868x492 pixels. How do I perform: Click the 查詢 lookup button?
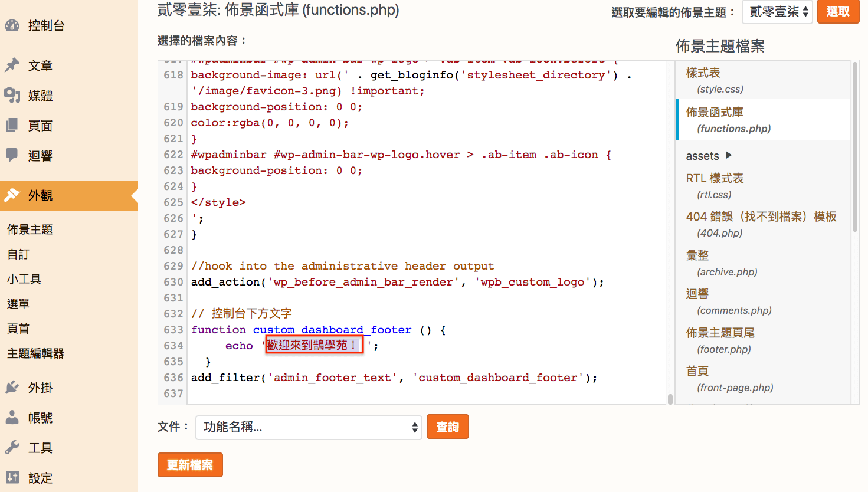(448, 427)
